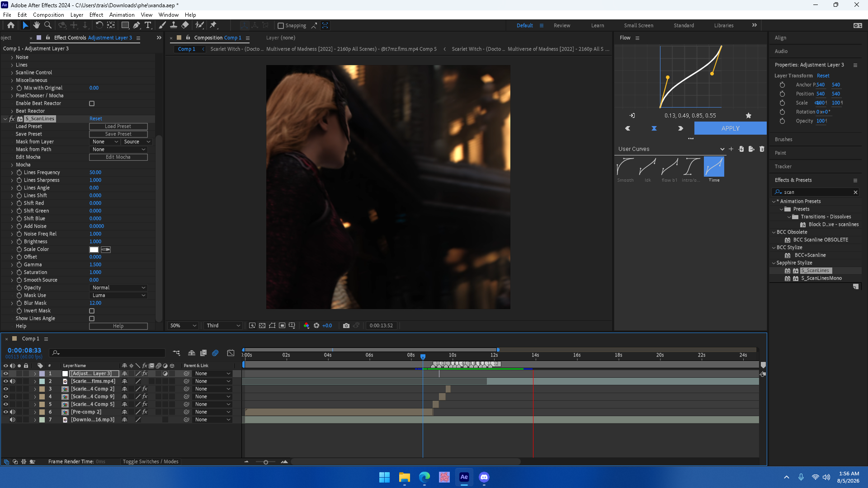The height and width of the screenshot is (488, 868).
Task: Select the Hand tool in toolbar
Action: coord(37,25)
